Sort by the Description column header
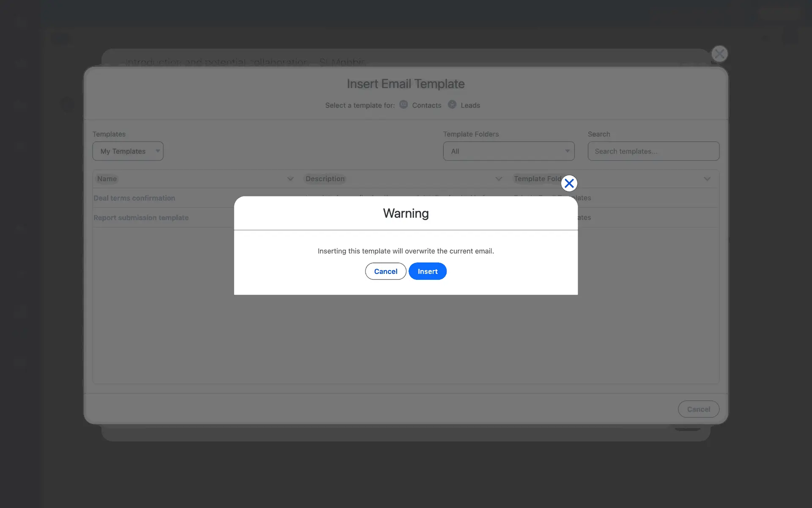Viewport: 812px width, 508px height. click(325, 179)
